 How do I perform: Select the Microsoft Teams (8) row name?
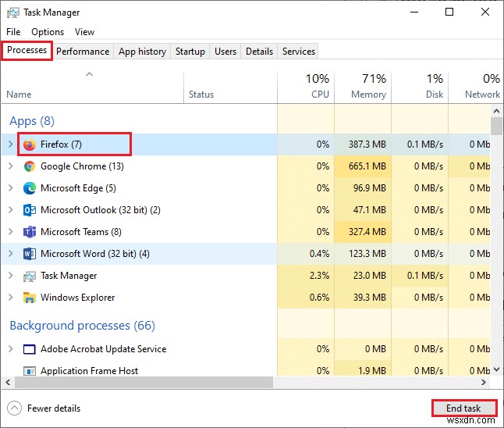[x=81, y=232]
